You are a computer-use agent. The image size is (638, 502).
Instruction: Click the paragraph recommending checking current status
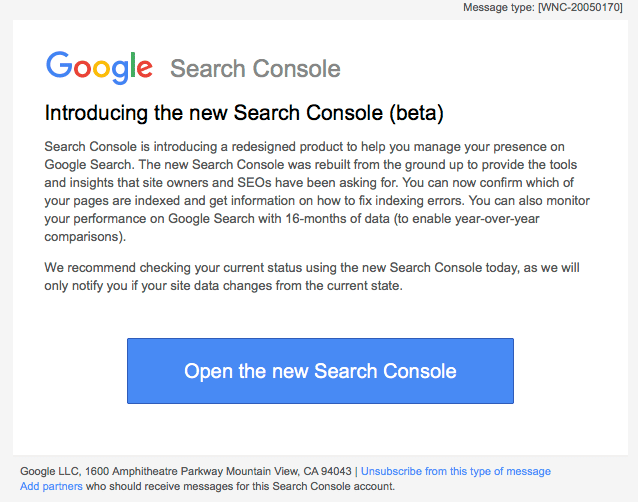[312, 277]
